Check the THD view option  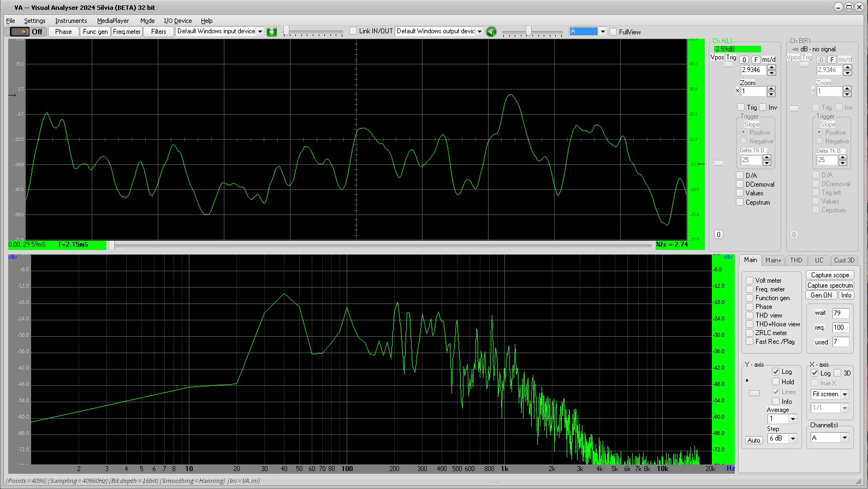point(750,315)
